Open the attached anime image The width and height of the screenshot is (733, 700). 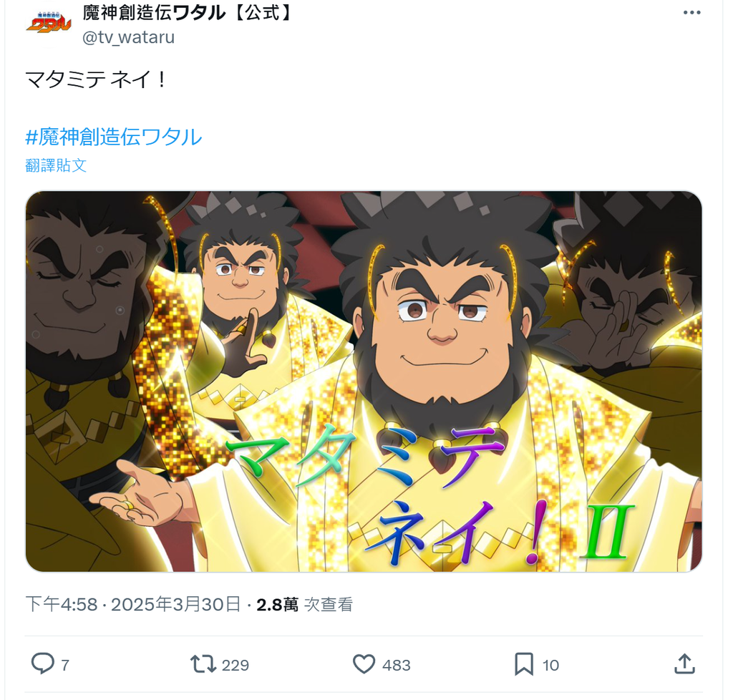[x=364, y=381]
